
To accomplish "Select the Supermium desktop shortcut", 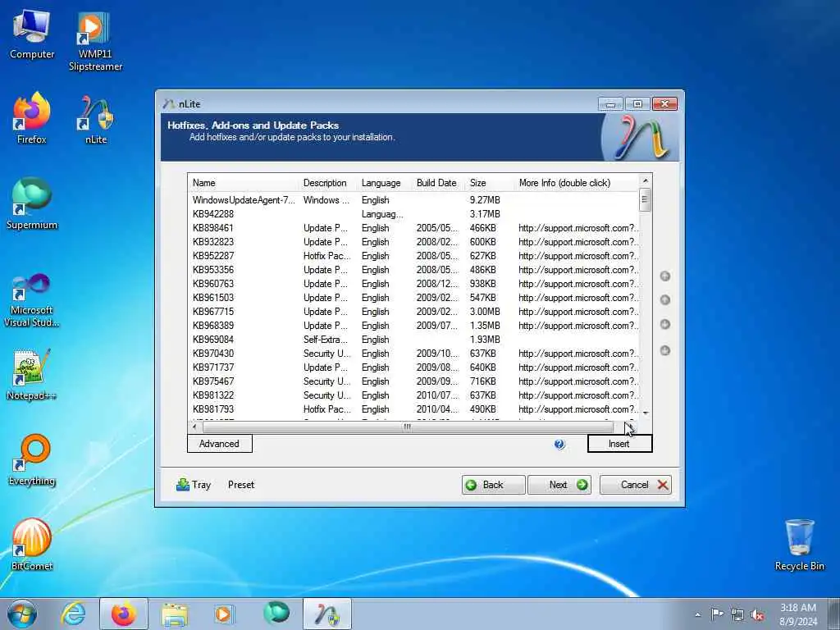I will 32,204.
